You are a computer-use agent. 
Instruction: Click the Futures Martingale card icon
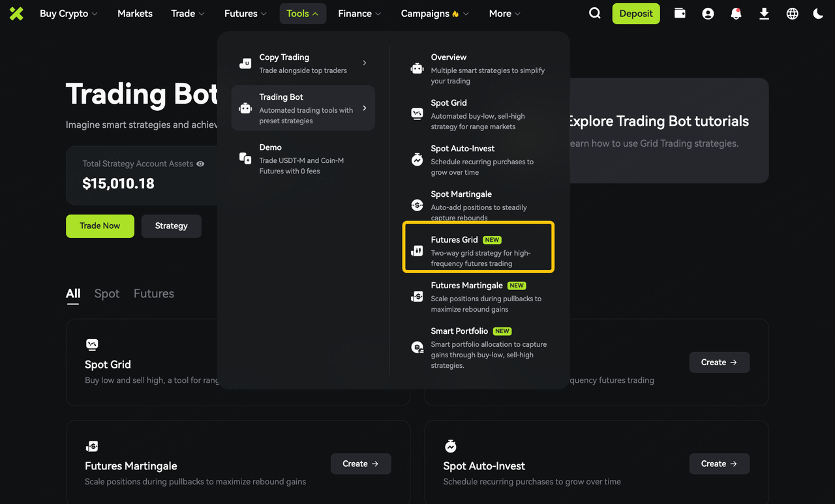(92, 446)
